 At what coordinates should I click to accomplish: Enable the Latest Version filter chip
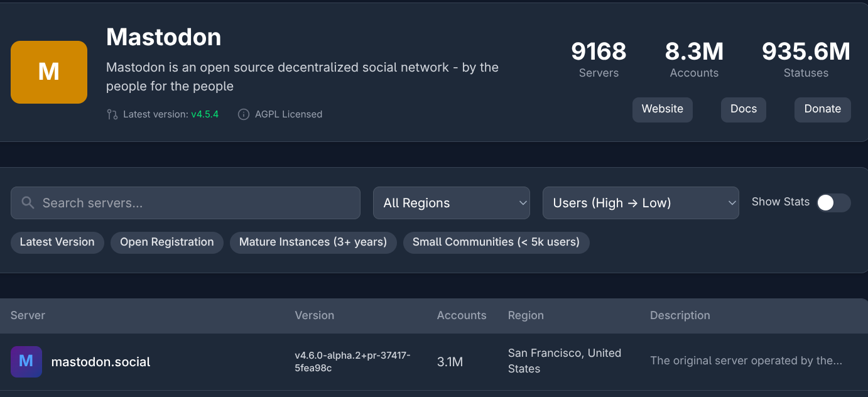[57, 242]
